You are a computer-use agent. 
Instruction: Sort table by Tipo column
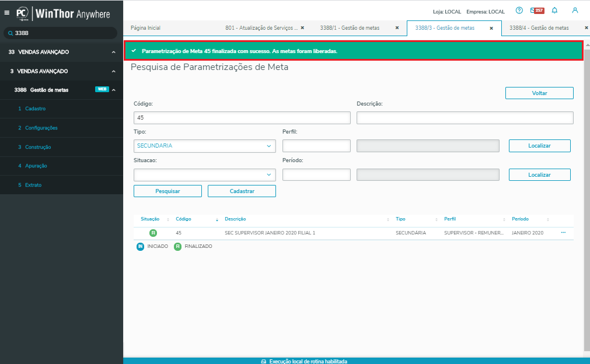click(x=437, y=219)
